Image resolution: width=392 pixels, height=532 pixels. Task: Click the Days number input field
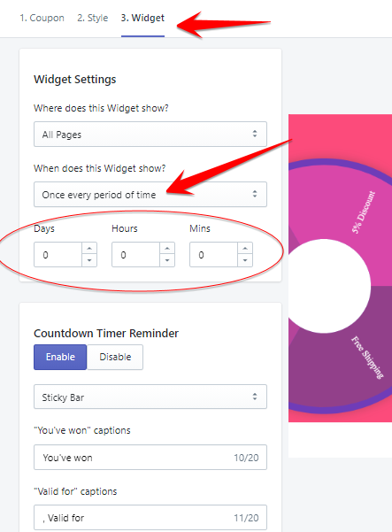pyautogui.click(x=58, y=255)
